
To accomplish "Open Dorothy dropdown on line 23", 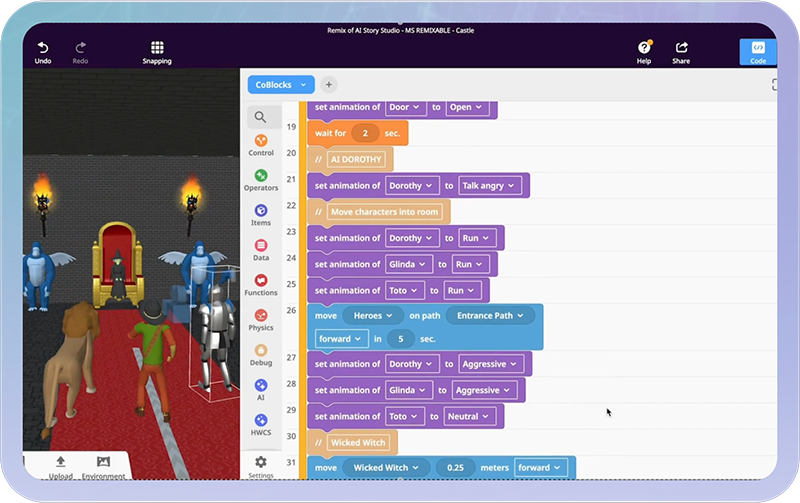I will (411, 238).
